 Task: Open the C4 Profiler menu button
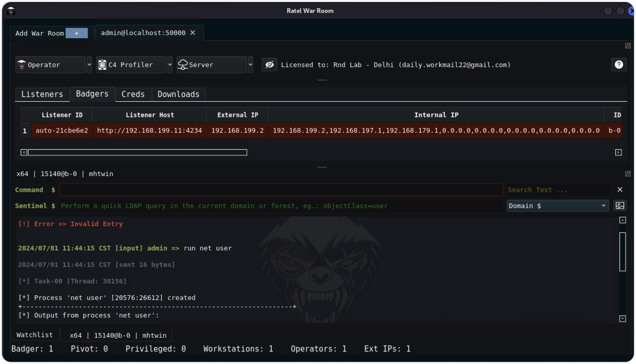(x=131, y=65)
